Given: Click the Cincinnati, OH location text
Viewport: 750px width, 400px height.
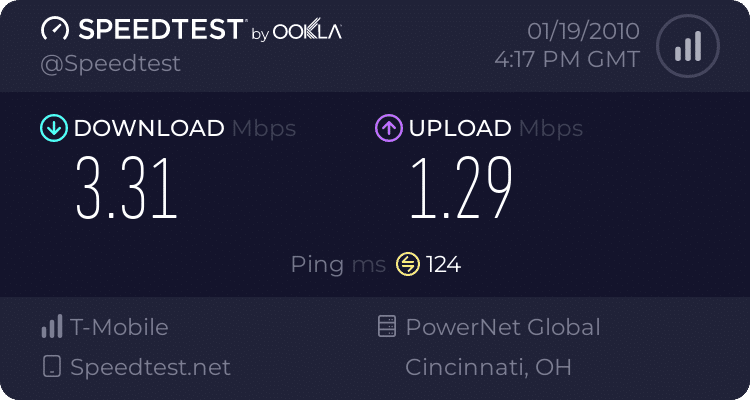Looking at the screenshot, I should pyautogui.click(x=488, y=367).
